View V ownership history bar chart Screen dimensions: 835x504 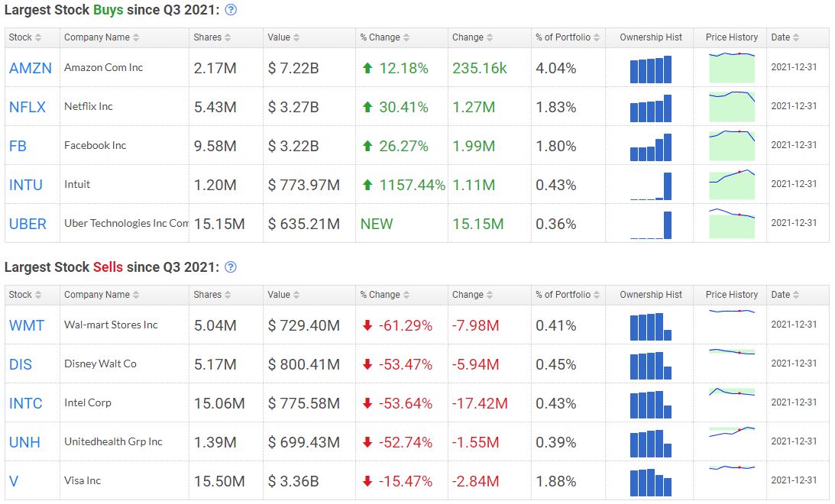(651, 482)
